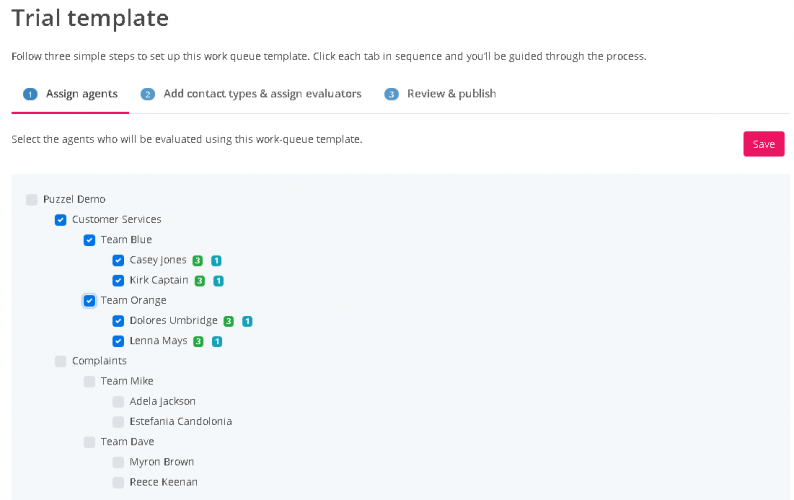Click blue badge next to Lenna Mays
The height and width of the screenshot is (500, 794).
pyautogui.click(x=217, y=341)
